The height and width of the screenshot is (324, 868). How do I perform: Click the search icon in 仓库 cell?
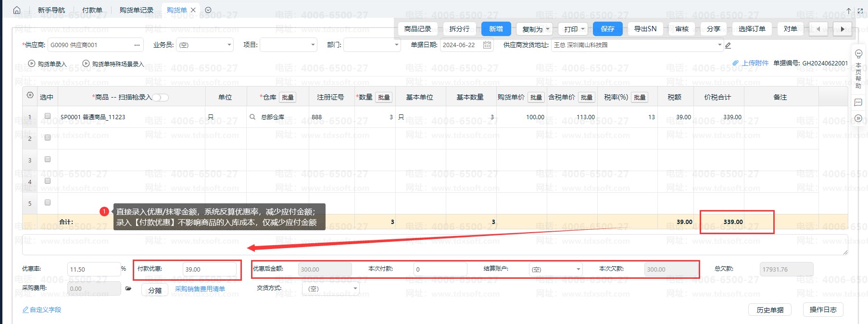pos(252,117)
